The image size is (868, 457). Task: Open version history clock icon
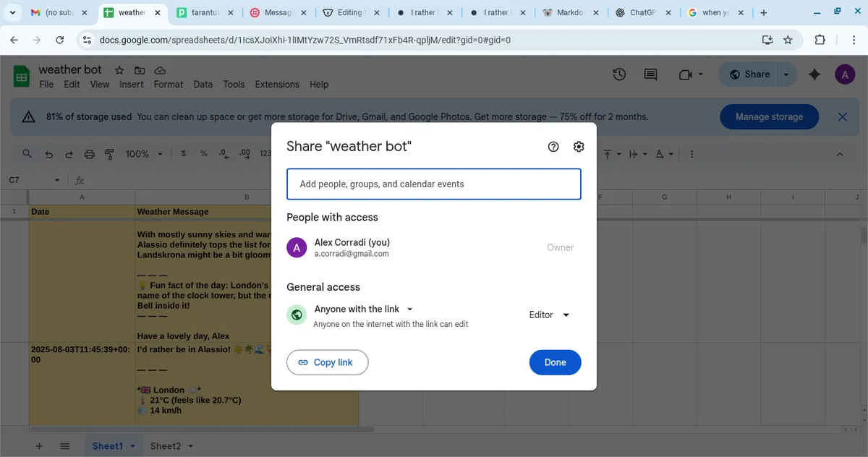coord(619,74)
